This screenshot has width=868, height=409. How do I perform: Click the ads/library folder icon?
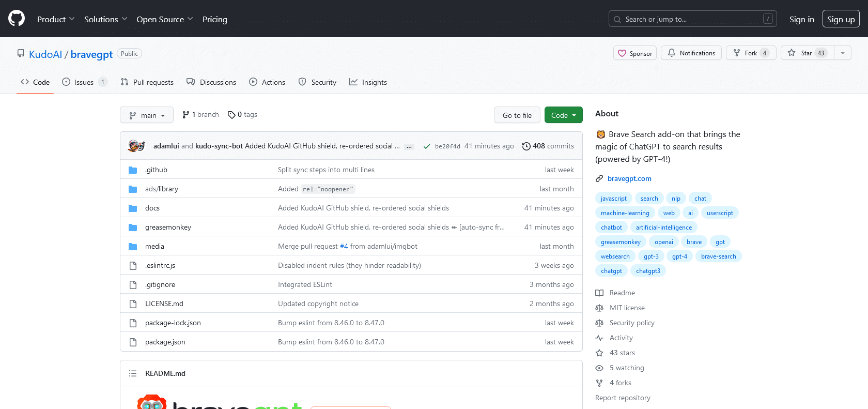[x=133, y=189]
